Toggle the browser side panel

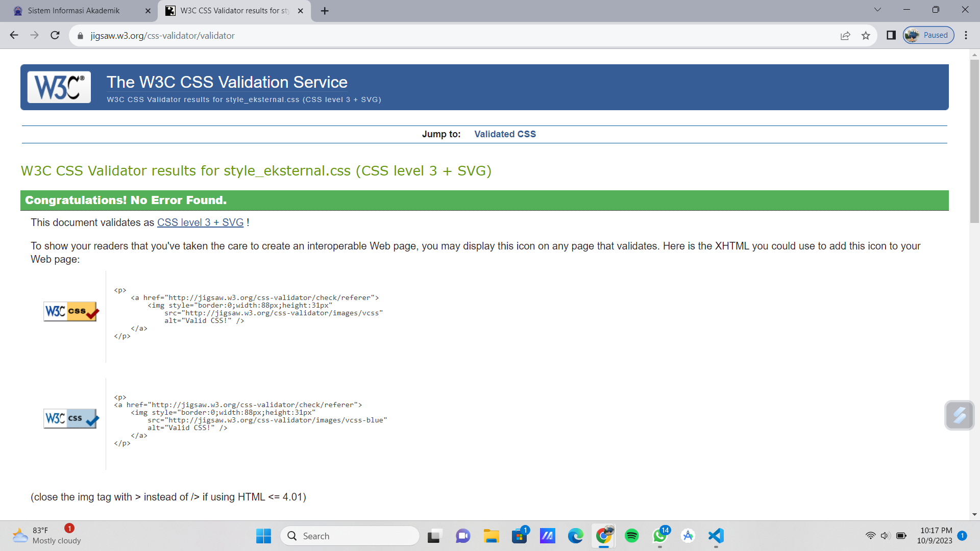tap(891, 35)
